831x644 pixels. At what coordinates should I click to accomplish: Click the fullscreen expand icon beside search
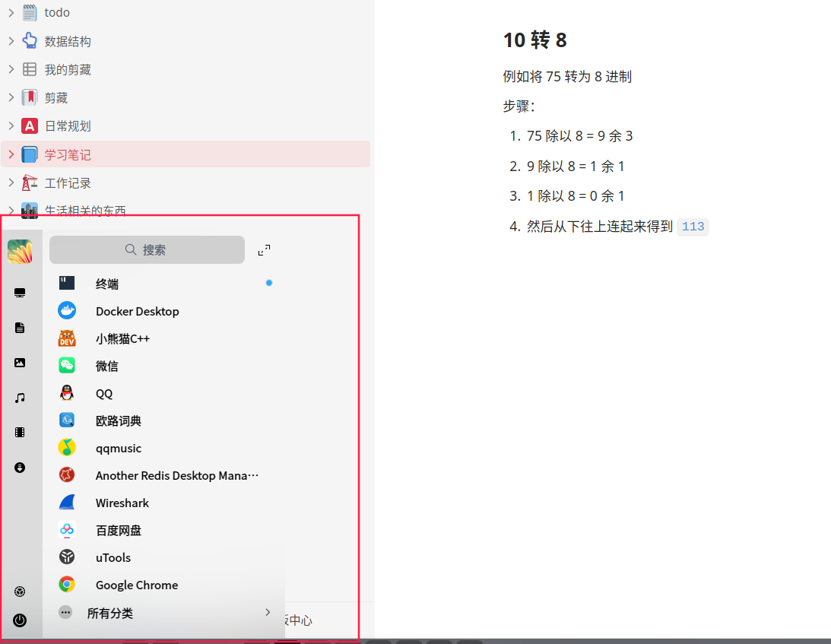click(264, 249)
